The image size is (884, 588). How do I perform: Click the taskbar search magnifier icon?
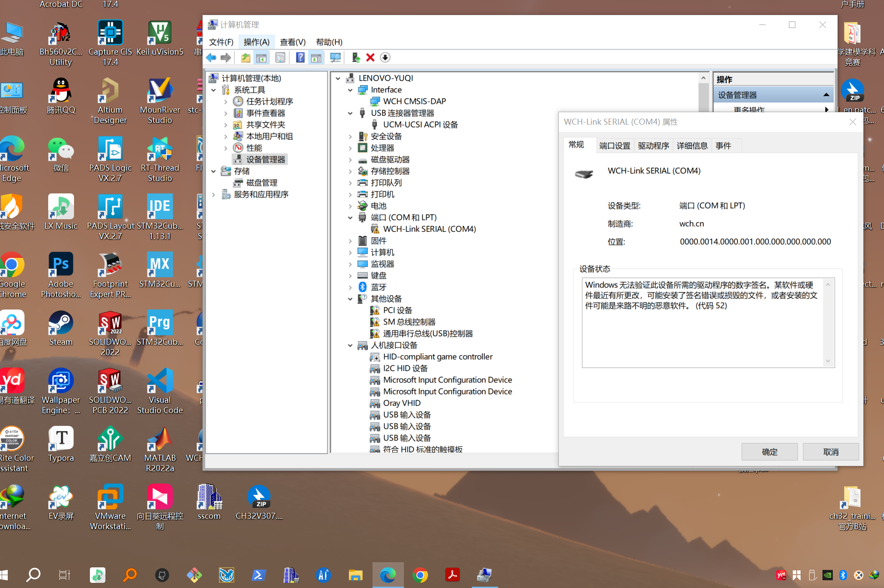(33, 575)
